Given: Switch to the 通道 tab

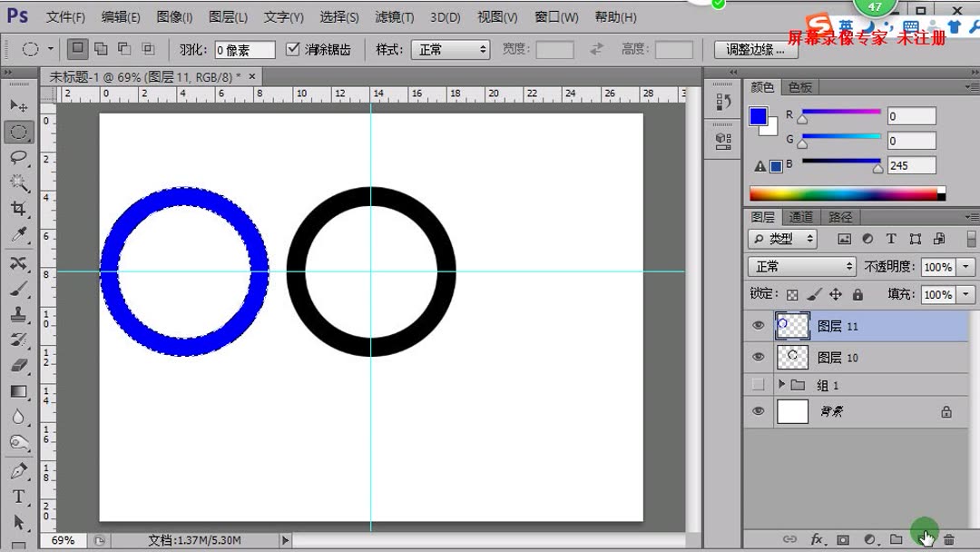Looking at the screenshot, I should pyautogui.click(x=800, y=216).
